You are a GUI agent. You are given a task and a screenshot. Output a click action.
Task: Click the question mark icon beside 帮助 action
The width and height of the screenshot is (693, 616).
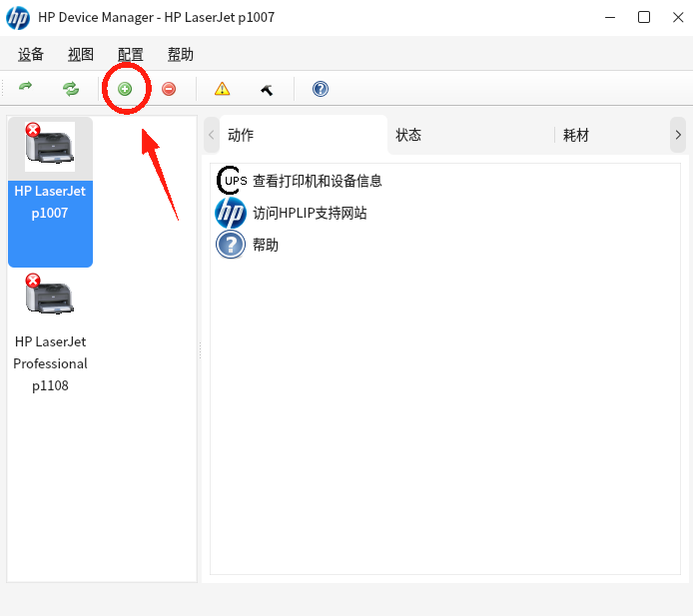[x=231, y=245]
